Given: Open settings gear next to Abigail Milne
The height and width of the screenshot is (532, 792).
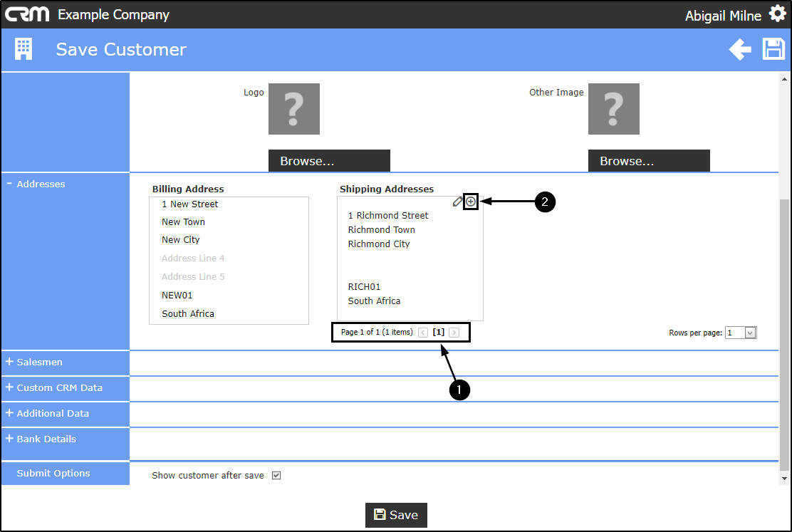Looking at the screenshot, I should pyautogui.click(x=777, y=14).
